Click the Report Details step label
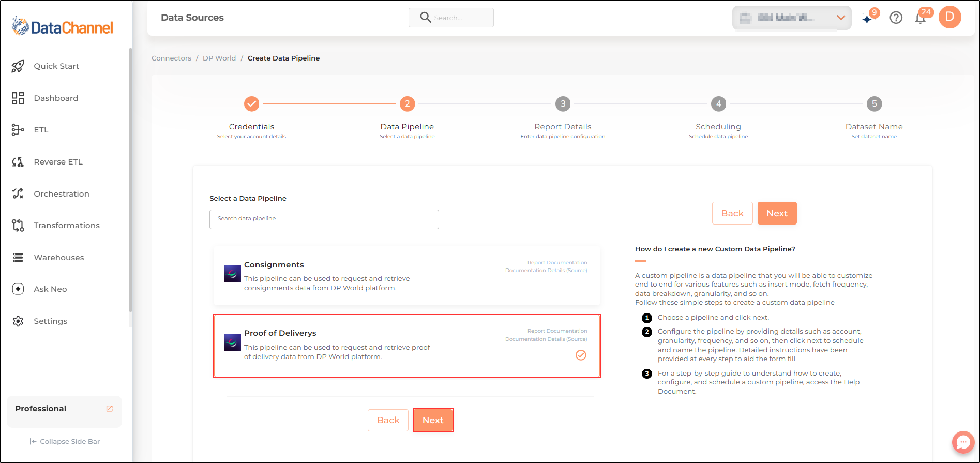 (x=563, y=127)
